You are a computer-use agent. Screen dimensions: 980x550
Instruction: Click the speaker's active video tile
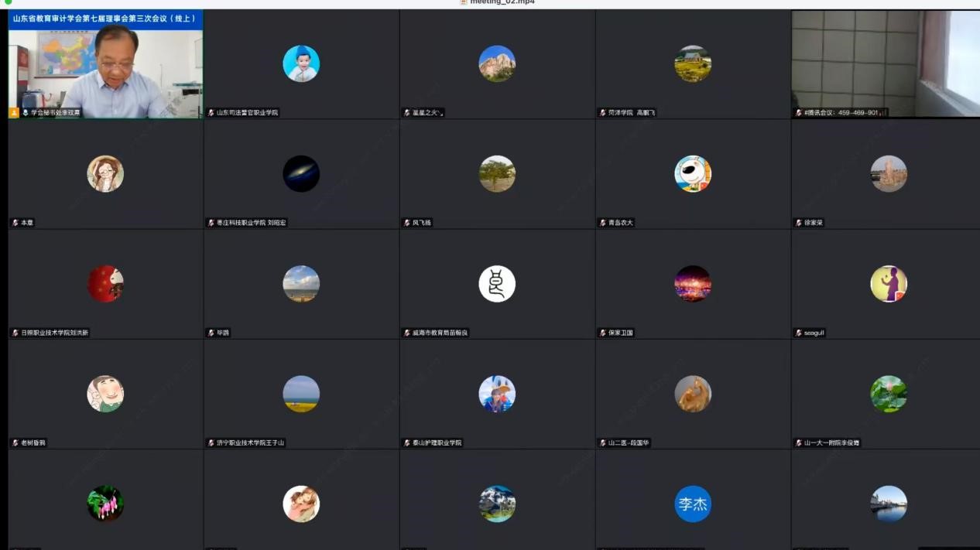tap(105, 66)
